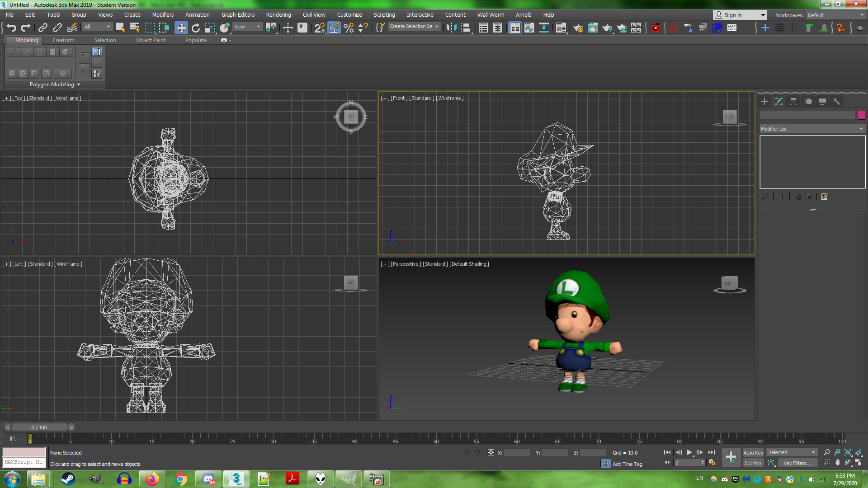Open the key mode Selected dropdown
The image size is (868, 488).
(792, 452)
